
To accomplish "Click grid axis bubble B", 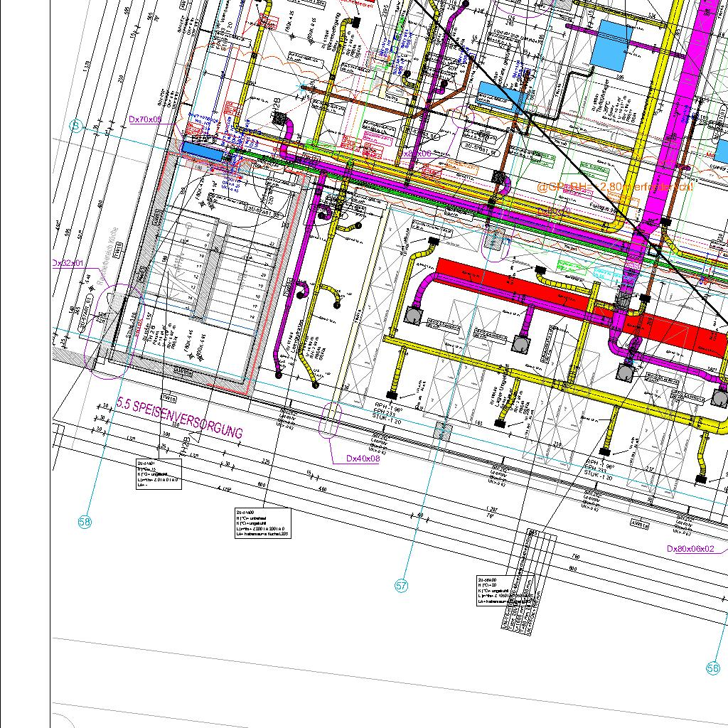I will [x=75, y=126].
